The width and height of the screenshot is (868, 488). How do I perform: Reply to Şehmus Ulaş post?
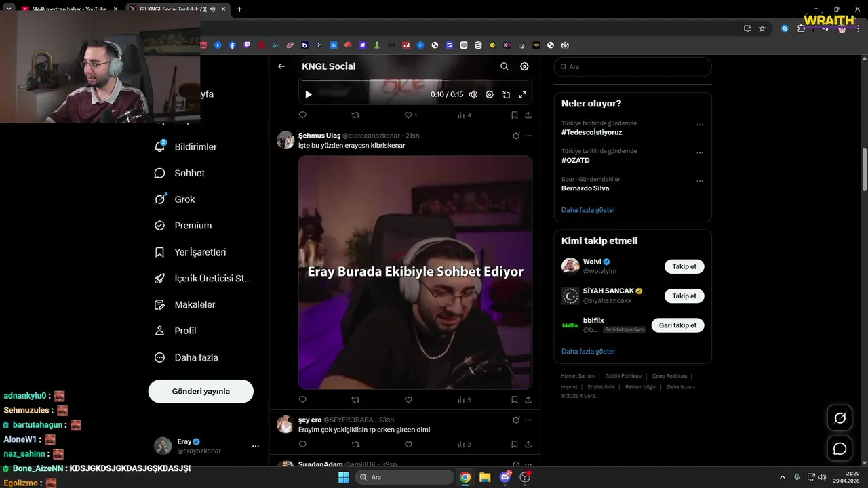tap(302, 400)
